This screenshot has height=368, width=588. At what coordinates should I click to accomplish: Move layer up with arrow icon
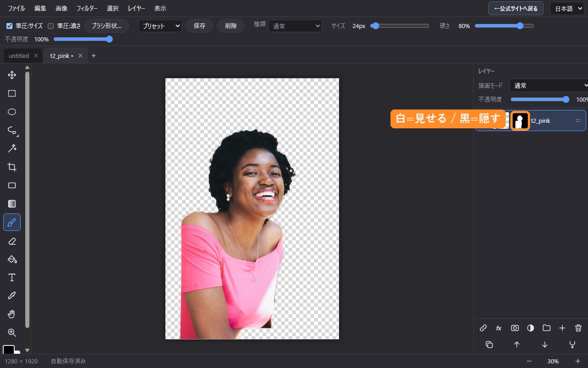pos(517,345)
